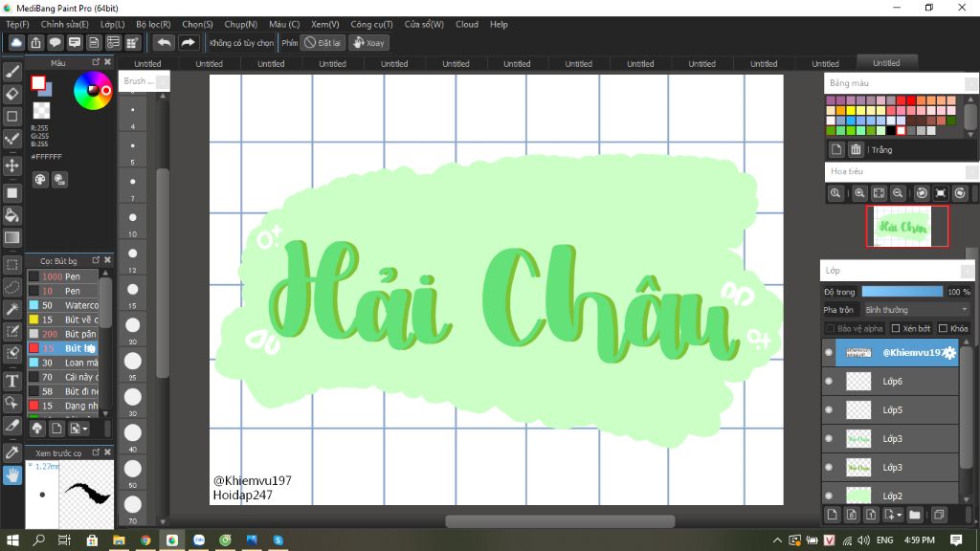Select the Gradient tool
The image size is (980, 551).
click(x=11, y=237)
